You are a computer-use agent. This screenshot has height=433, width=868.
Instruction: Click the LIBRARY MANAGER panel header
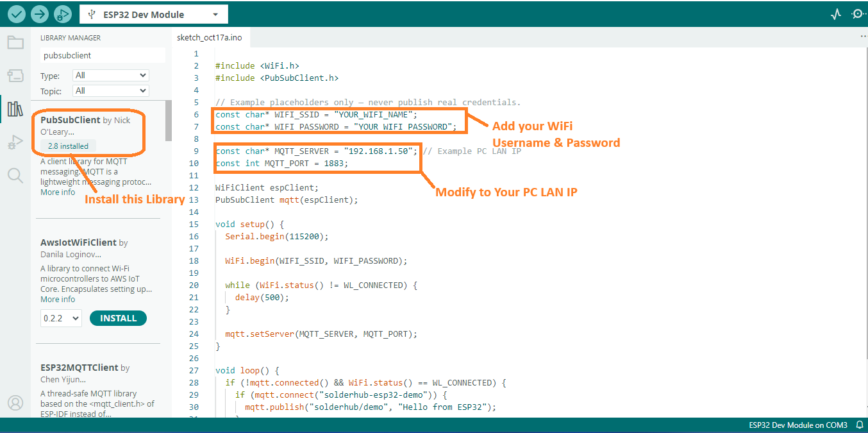pos(71,38)
